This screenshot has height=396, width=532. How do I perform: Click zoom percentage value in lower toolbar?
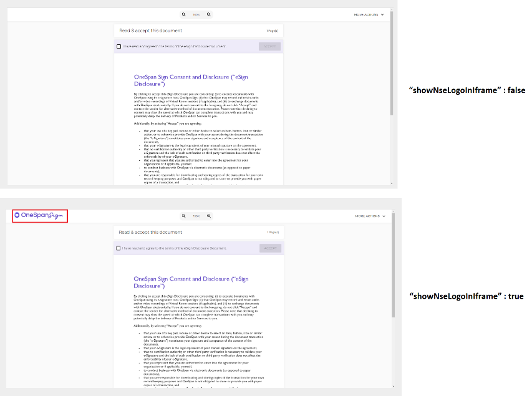pyautogui.click(x=196, y=216)
